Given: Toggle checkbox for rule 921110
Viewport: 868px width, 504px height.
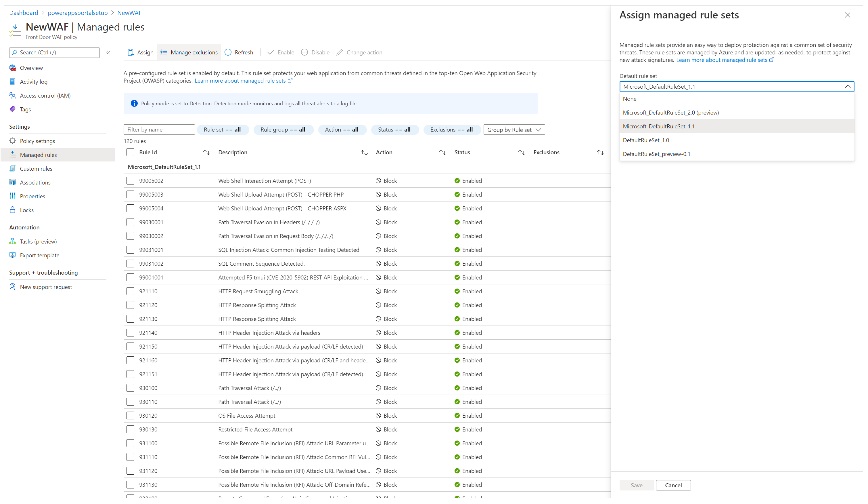Looking at the screenshot, I should (x=131, y=291).
